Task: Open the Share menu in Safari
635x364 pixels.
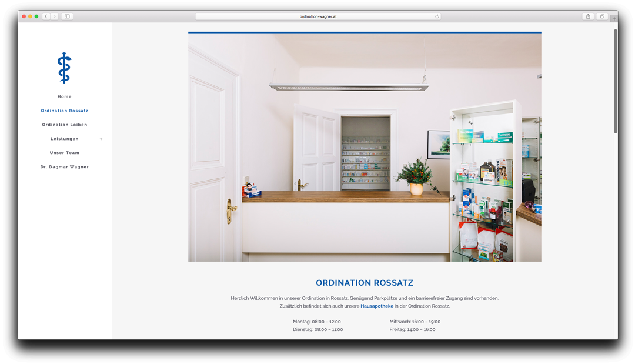Action: [588, 16]
